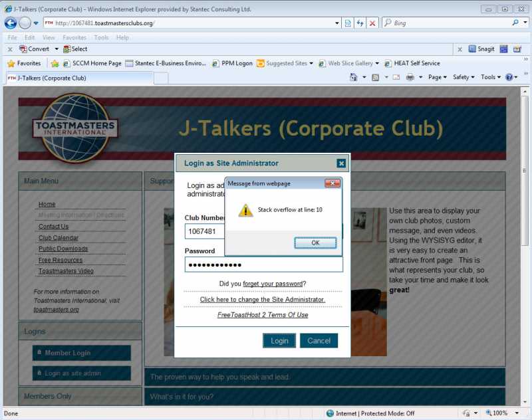Image resolution: width=532 pixels, height=420 pixels.
Task: Click the address bar URL field
Action: [188, 23]
